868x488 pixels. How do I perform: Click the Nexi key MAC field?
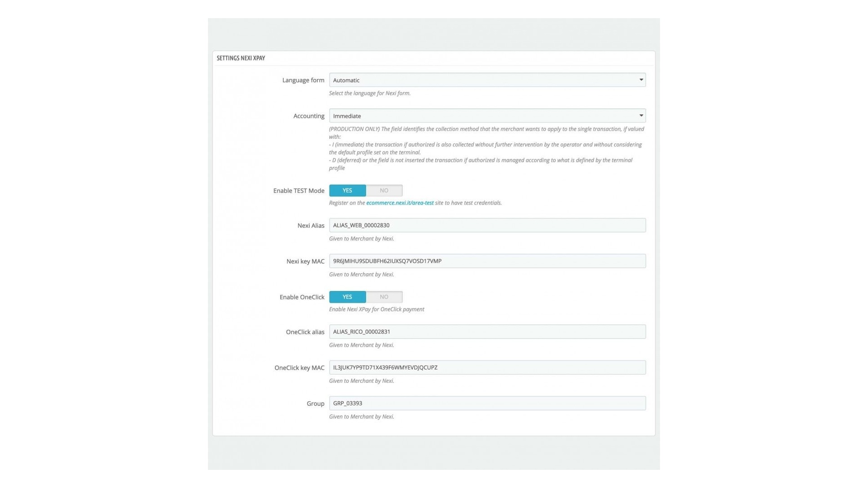coord(487,261)
